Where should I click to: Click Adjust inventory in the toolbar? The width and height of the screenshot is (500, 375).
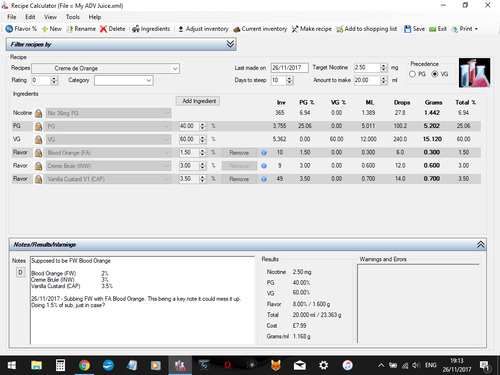pyautogui.click(x=203, y=29)
